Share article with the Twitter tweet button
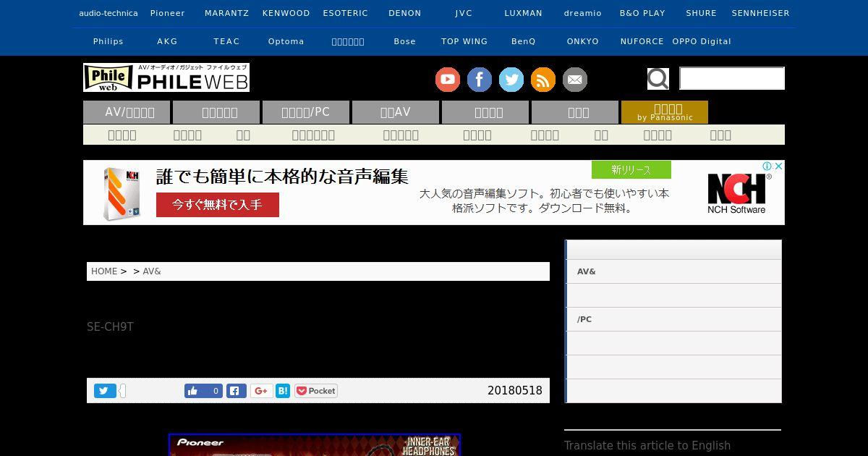This screenshot has width=868, height=456. pyautogui.click(x=104, y=391)
